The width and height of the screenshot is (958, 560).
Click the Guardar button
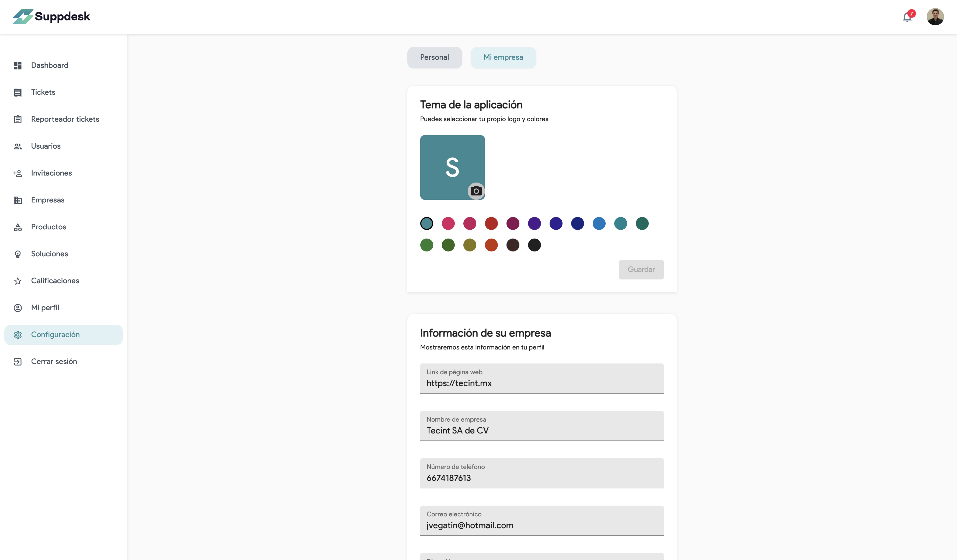641,269
